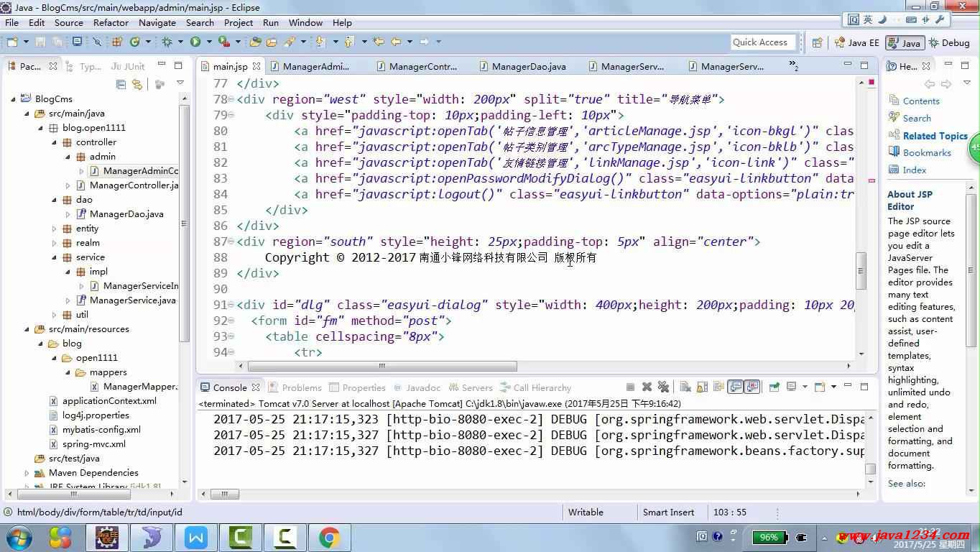Toggle Show Console When Standard Error Changes

pyautogui.click(x=752, y=387)
